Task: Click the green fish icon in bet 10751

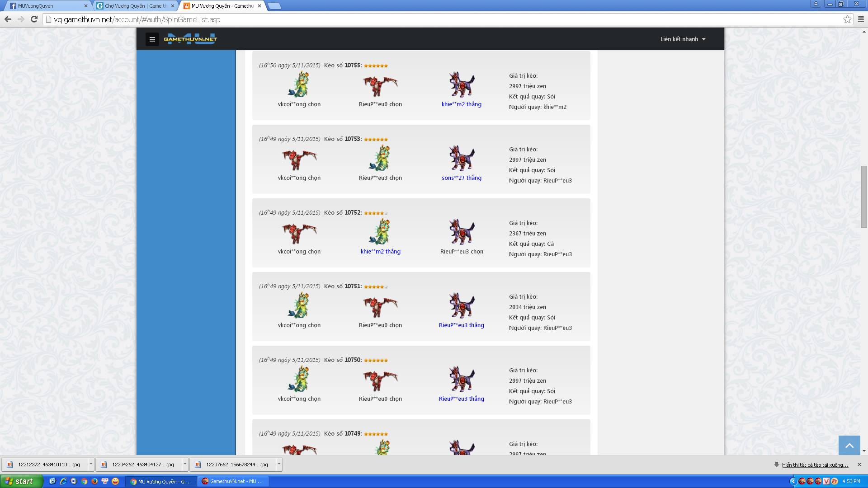Action: [x=299, y=305]
